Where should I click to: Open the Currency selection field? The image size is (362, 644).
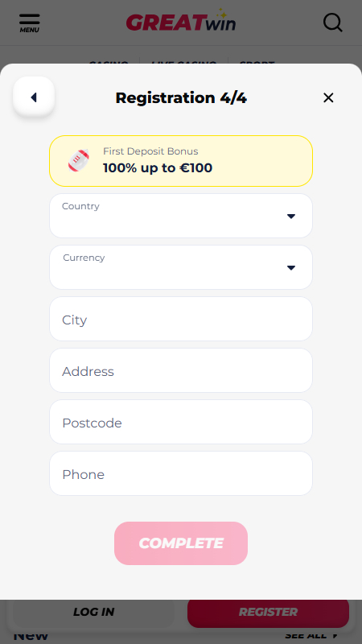[x=181, y=267]
